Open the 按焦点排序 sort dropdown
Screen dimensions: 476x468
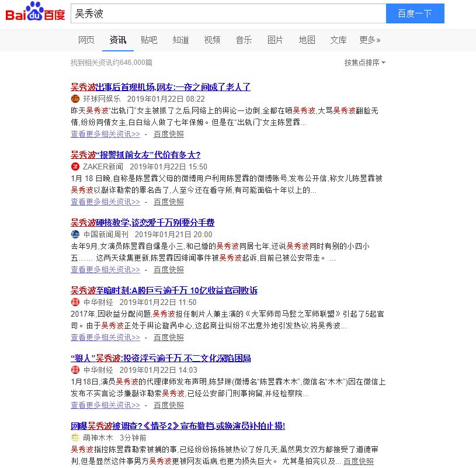364,63
